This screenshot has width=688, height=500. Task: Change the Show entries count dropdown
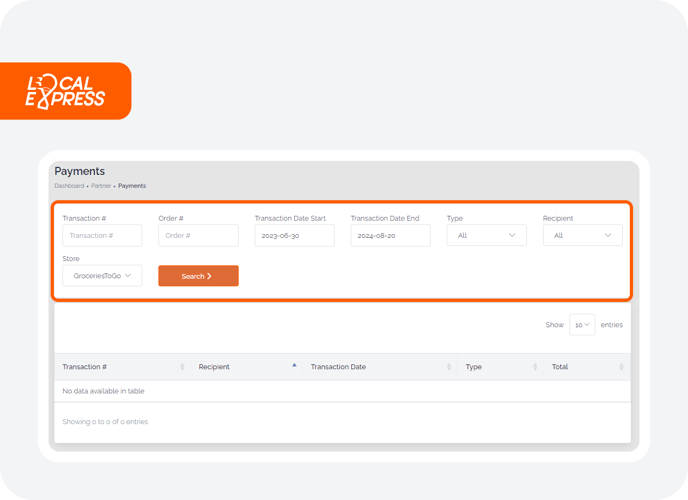click(x=582, y=325)
